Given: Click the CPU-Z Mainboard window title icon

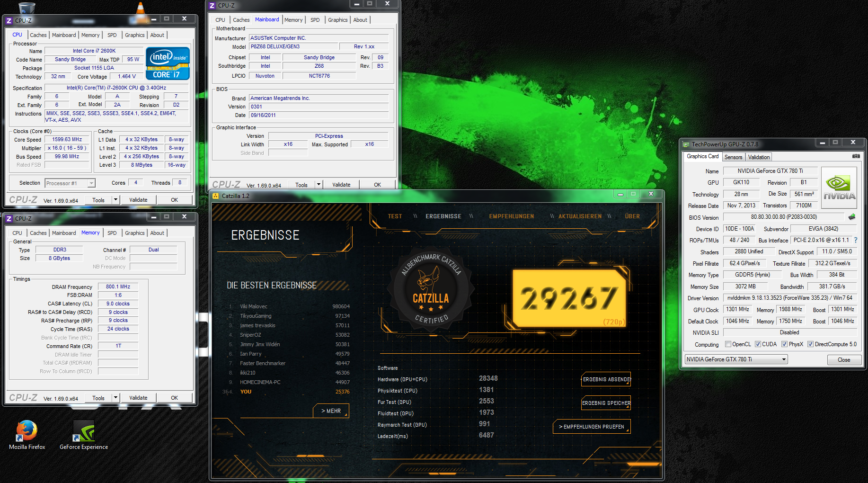Looking at the screenshot, I should [212, 6].
